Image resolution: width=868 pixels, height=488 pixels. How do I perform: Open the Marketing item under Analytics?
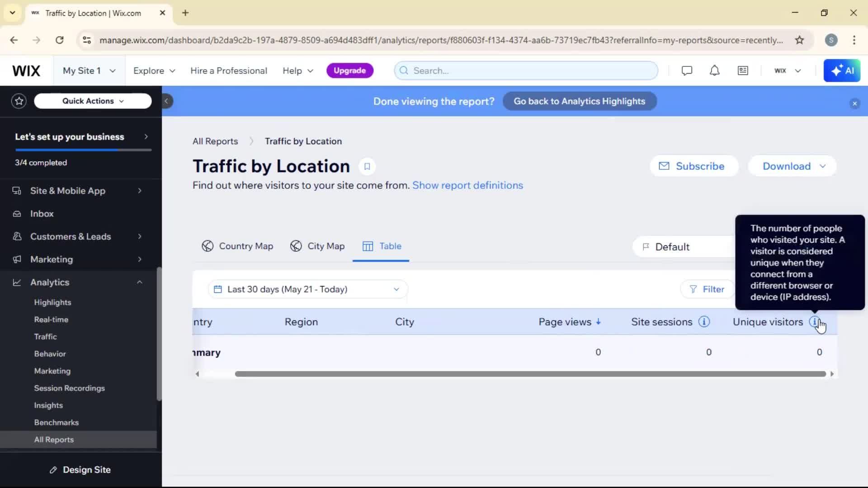52,371
